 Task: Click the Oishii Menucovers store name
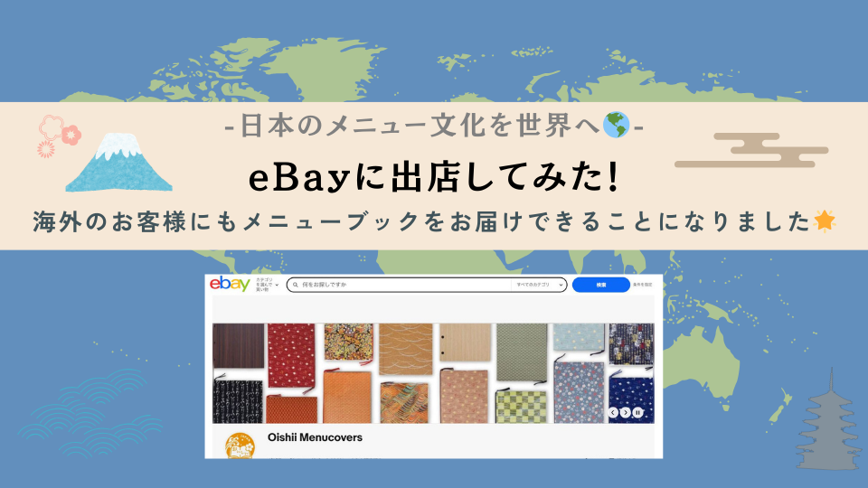click(x=315, y=437)
